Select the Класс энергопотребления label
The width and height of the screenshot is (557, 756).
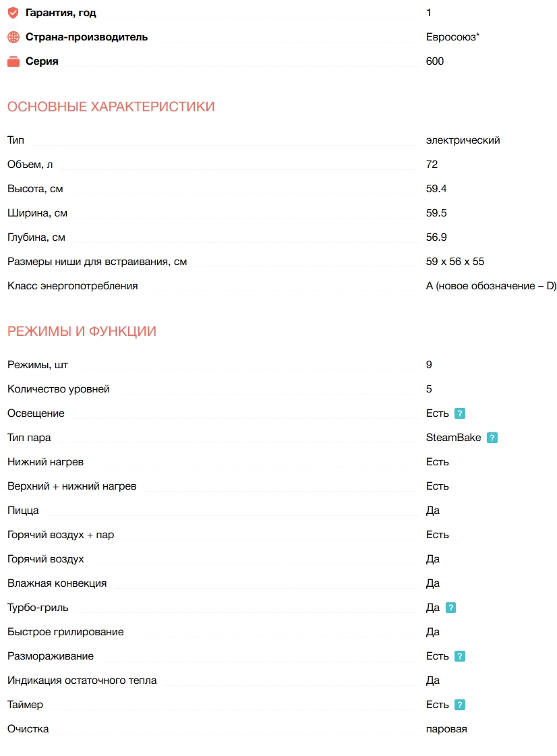(72, 286)
